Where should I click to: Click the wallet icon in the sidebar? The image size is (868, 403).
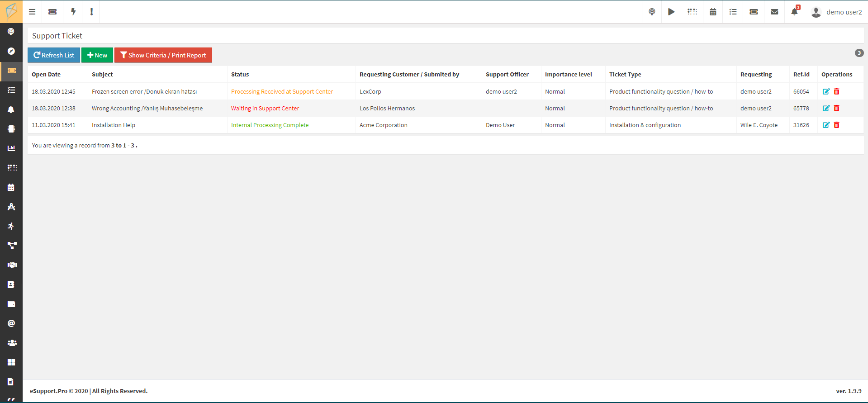tap(11, 304)
